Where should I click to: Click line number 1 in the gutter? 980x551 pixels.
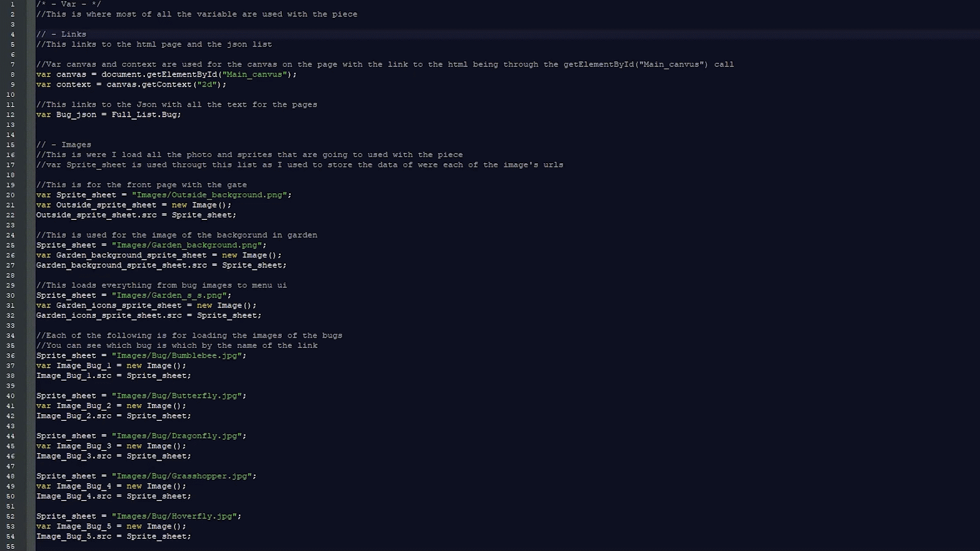click(x=12, y=4)
